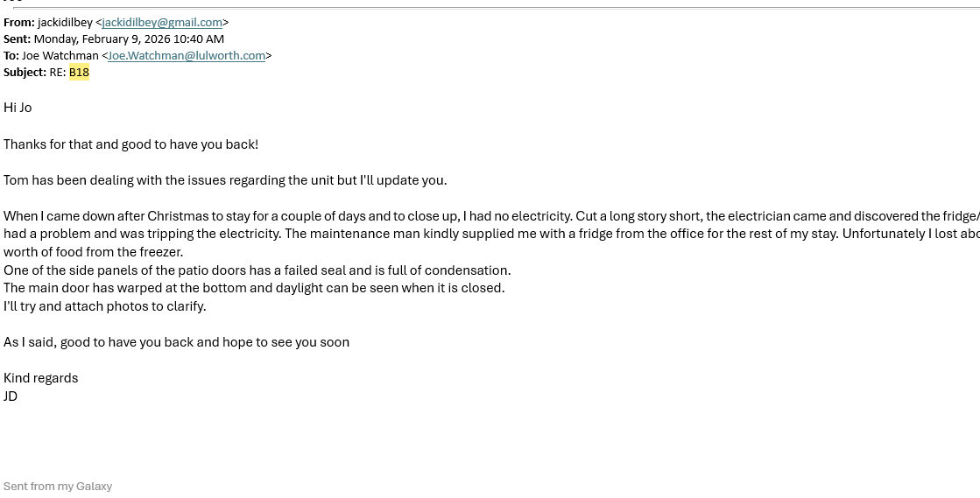This screenshot has width=980, height=498.
Task: Click the "From:" header label
Action: [18, 23]
